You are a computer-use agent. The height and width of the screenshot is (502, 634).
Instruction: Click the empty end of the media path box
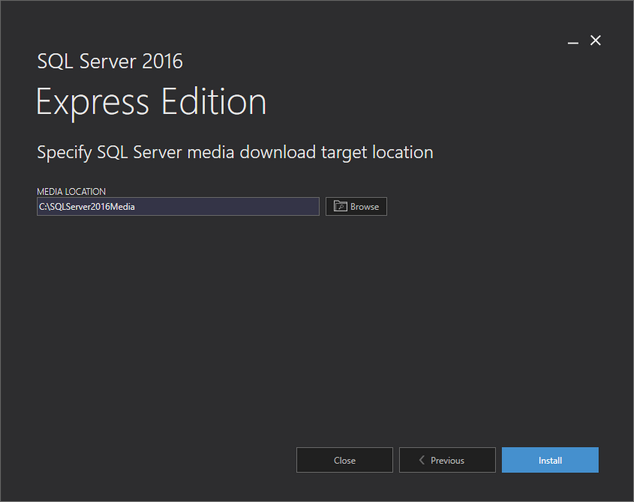(243, 207)
